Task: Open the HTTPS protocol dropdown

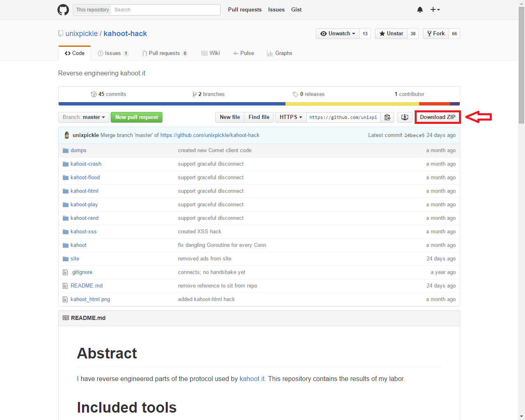Action: [x=291, y=117]
